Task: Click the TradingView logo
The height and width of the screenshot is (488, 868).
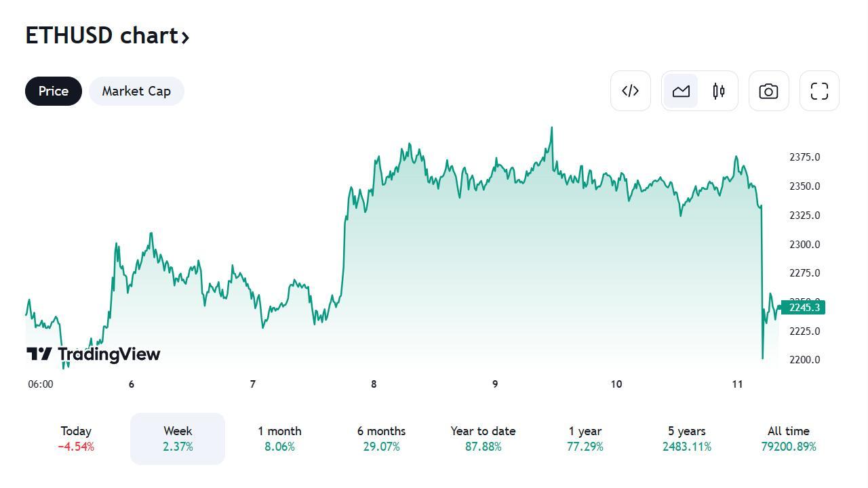Action: click(94, 354)
